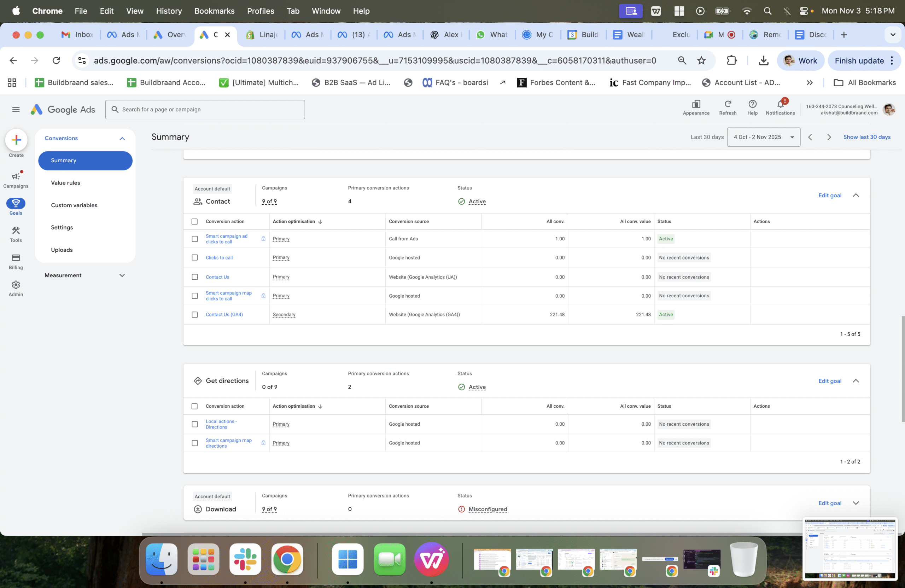Open the Chrome Bookmarks menu
This screenshot has height=588, width=905.
coord(214,11)
